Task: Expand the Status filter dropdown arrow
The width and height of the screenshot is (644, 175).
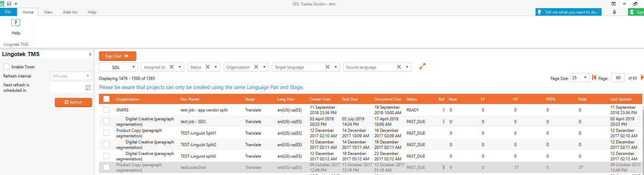Action: point(216,67)
